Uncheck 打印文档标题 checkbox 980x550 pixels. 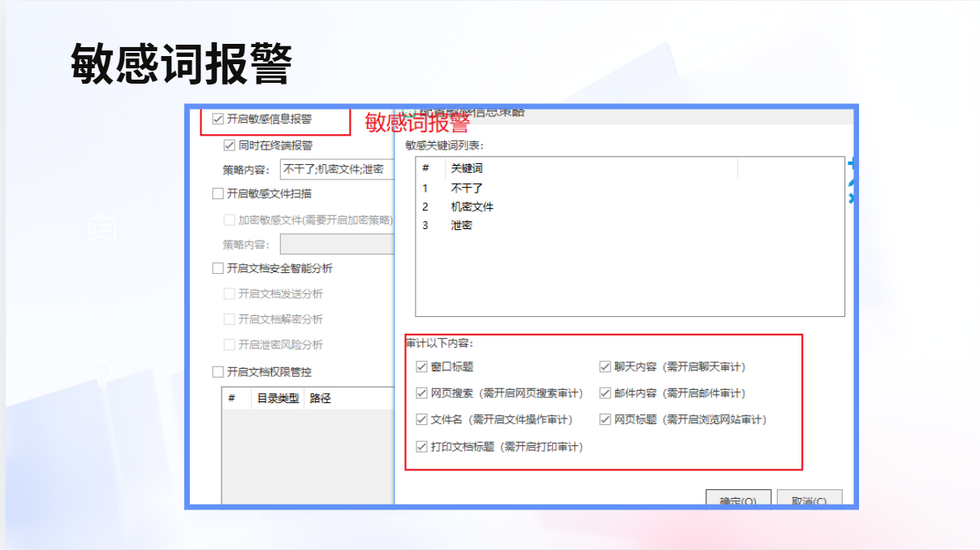pyautogui.click(x=421, y=446)
